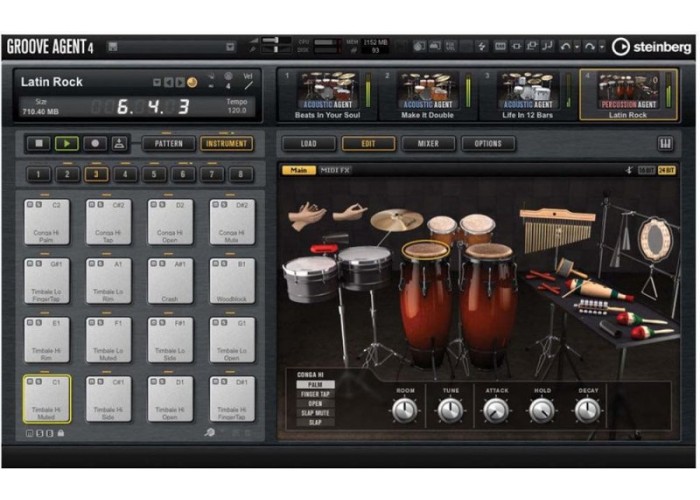Toggle the global mute button below pads

pyautogui.click(x=30, y=433)
